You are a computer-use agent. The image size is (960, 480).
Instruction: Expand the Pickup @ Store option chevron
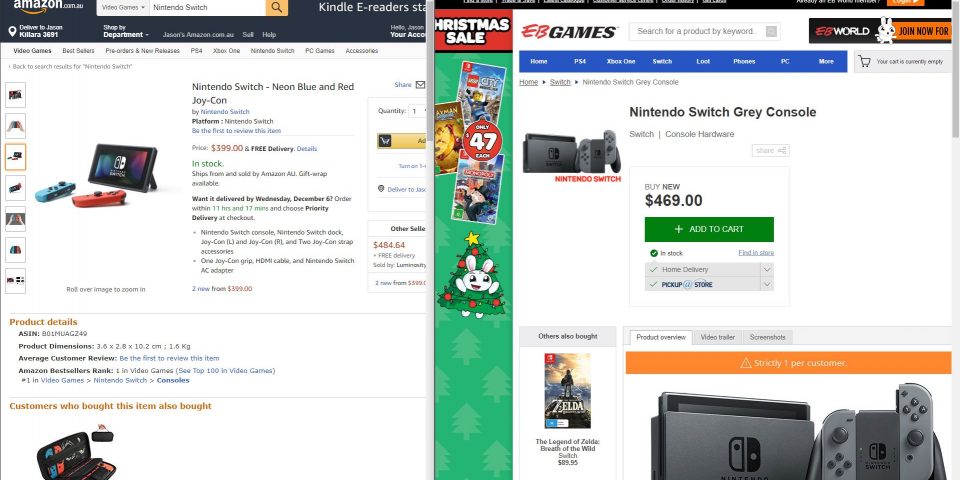(x=767, y=285)
